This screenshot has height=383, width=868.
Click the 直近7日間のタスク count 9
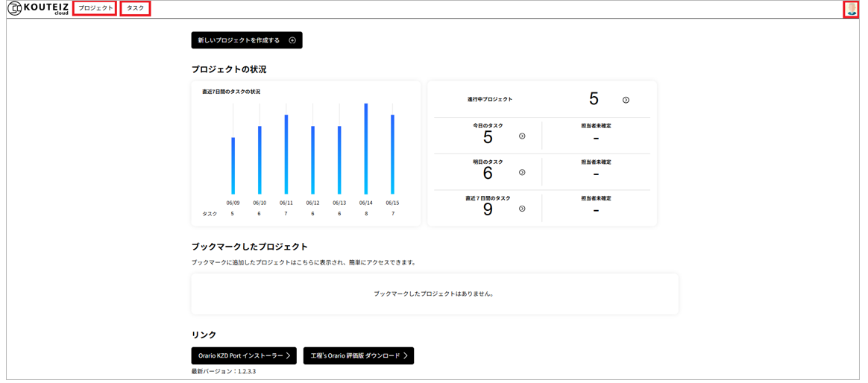pos(488,210)
